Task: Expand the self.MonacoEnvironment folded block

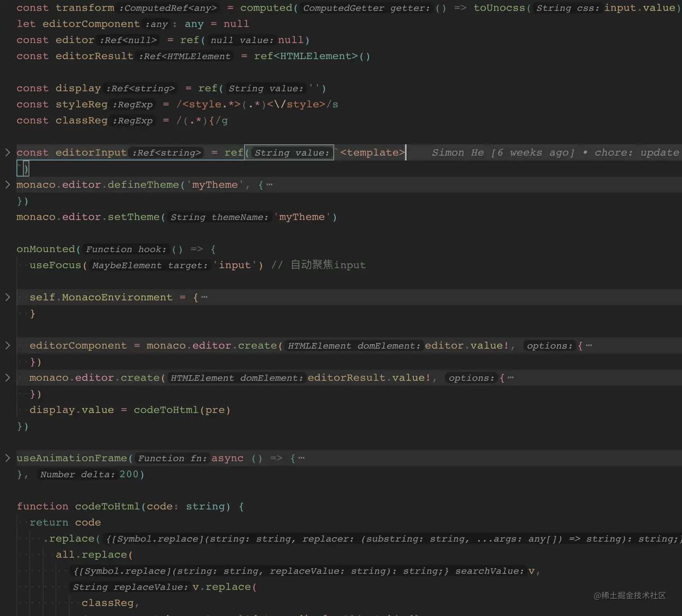Action: (7, 297)
